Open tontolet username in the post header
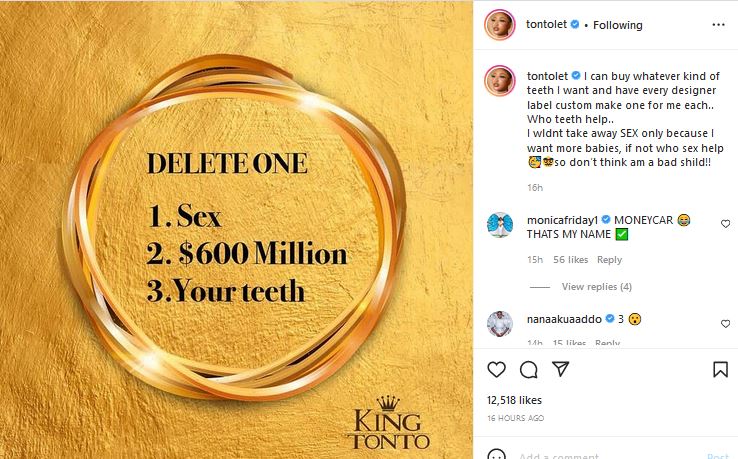This screenshot has height=459, width=738. click(546, 25)
